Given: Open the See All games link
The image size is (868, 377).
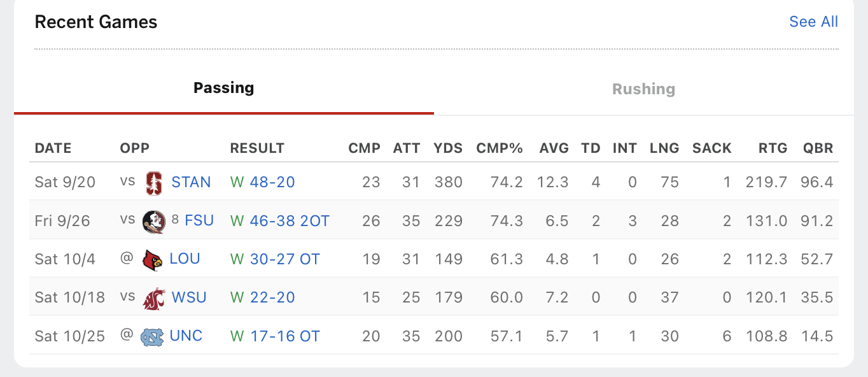Looking at the screenshot, I should coord(813,22).
